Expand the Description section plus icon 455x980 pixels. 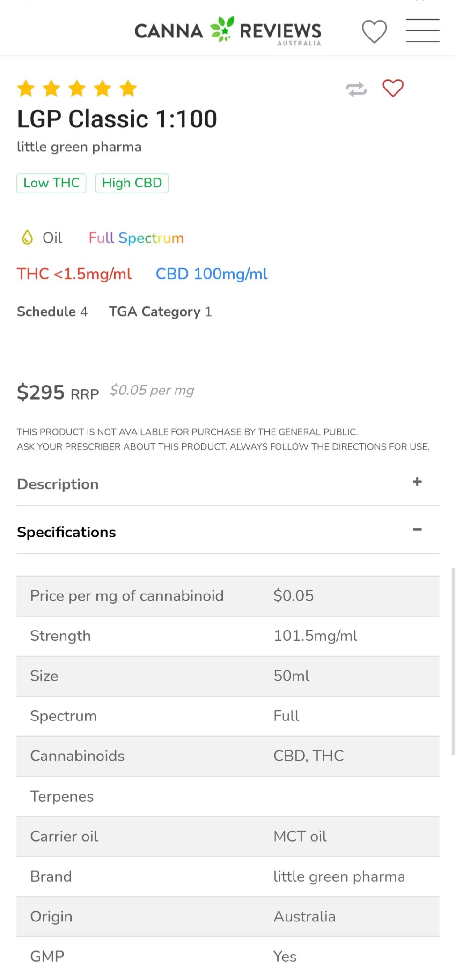(x=417, y=482)
